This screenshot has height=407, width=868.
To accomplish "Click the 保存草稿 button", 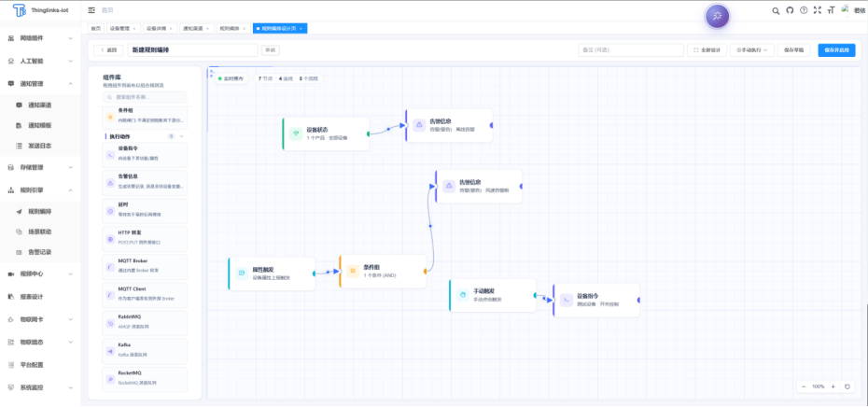I will (794, 49).
